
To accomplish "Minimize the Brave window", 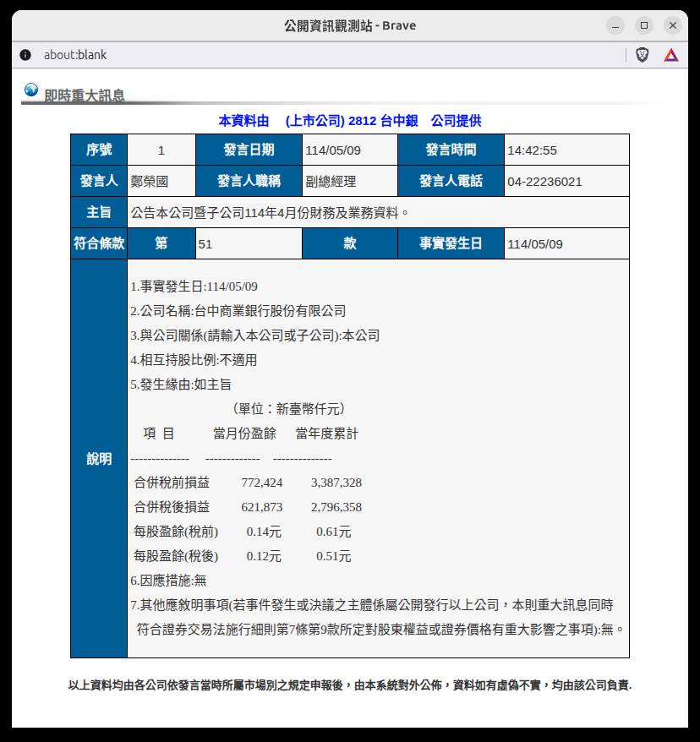I will pyautogui.click(x=615, y=25).
